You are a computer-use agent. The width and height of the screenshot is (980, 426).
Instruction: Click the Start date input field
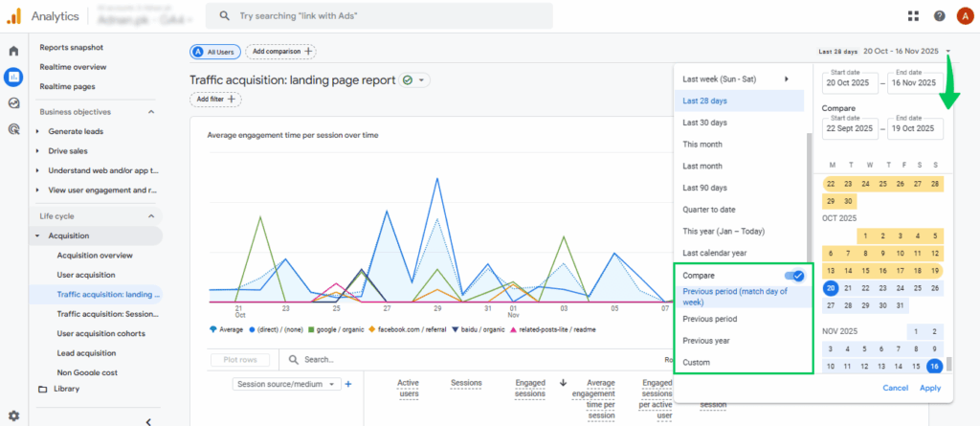pos(850,83)
